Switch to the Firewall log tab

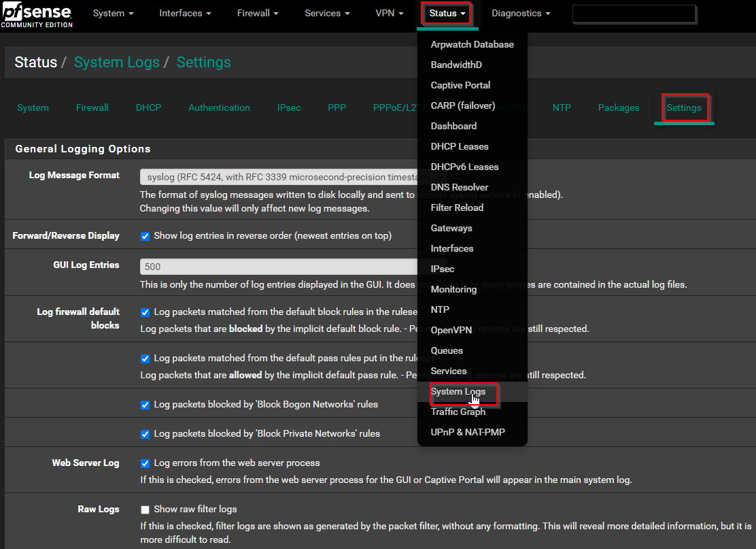point(92,107)
